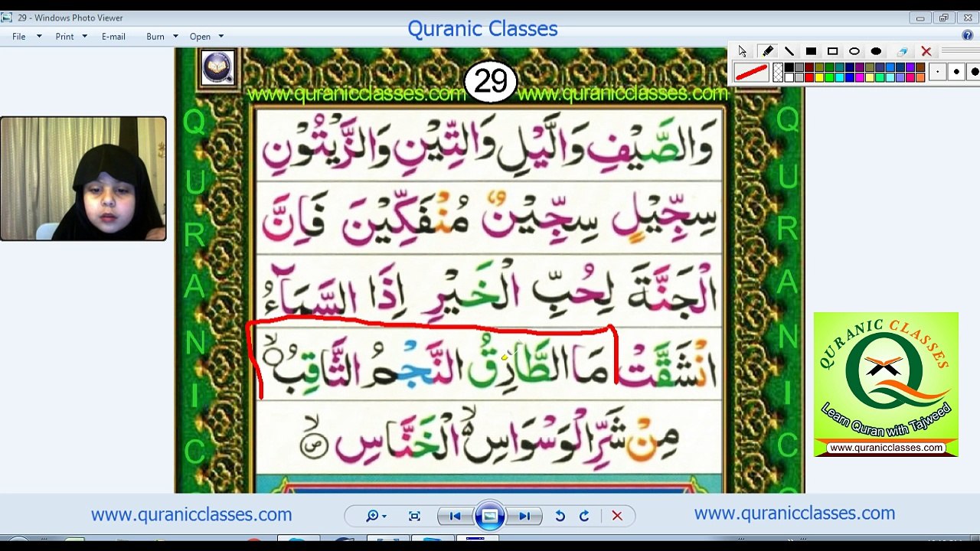Select the outlined ellipse tool
Image resolution: width=980 pixels, height=551 pixels.
tap(854, 51)
